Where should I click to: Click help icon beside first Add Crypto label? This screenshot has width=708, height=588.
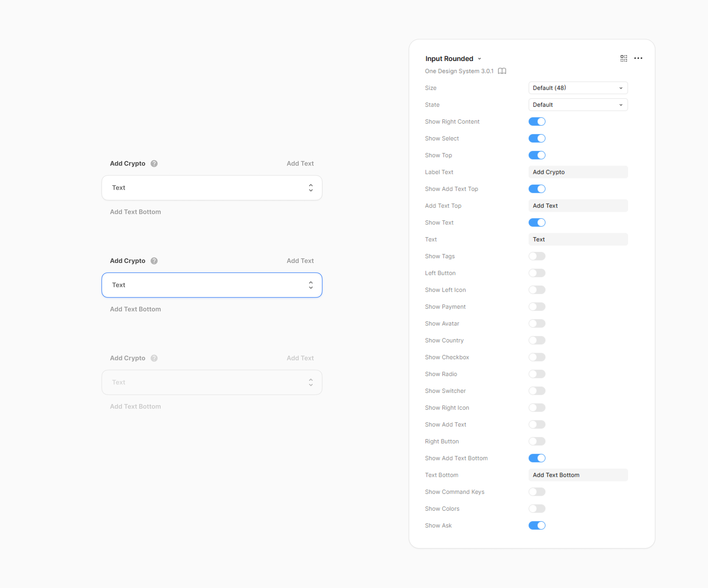(154, 163)
